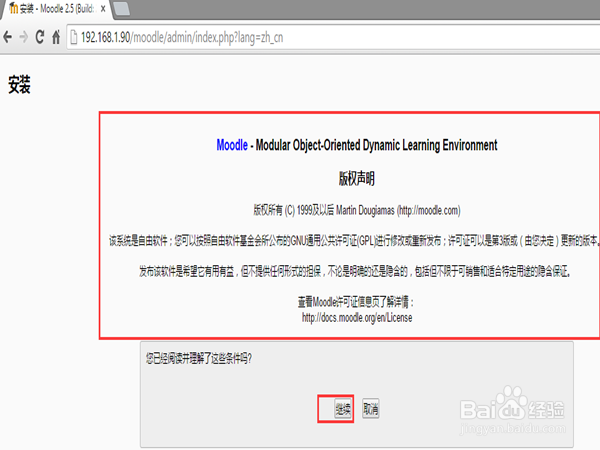600x450 pixels.
Task: Open the blue Moodle link
Action: coord(232,145)
